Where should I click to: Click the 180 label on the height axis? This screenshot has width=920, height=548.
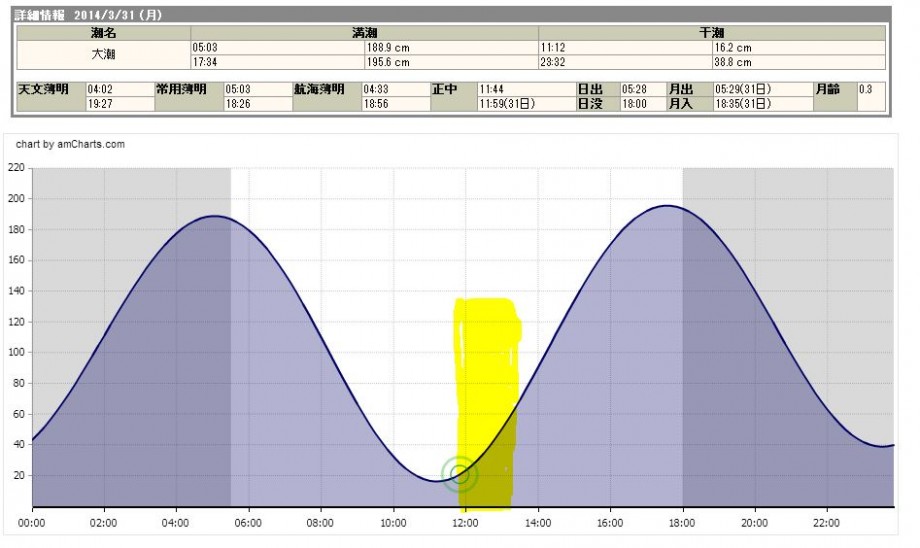coord(16,229)
